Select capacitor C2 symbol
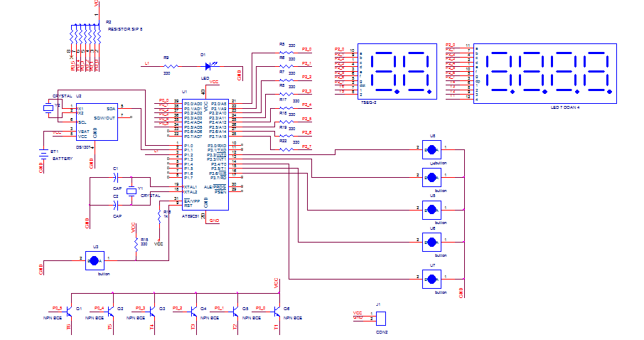Viewport: 644px width, 340px height. (x=116, y=205)
